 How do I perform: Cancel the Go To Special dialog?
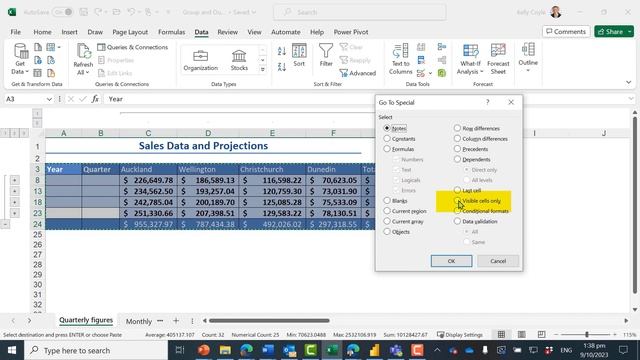click(x=498, y=261)
